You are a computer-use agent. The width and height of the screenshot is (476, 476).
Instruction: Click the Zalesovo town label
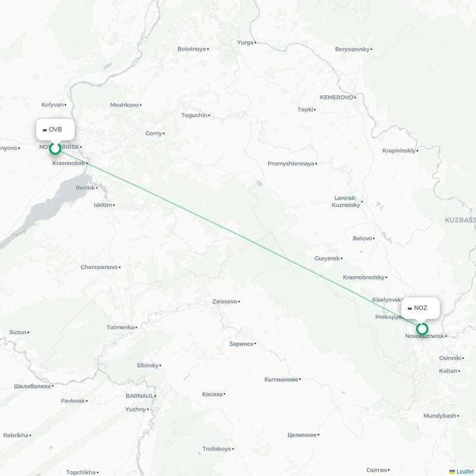click(225, 302)
